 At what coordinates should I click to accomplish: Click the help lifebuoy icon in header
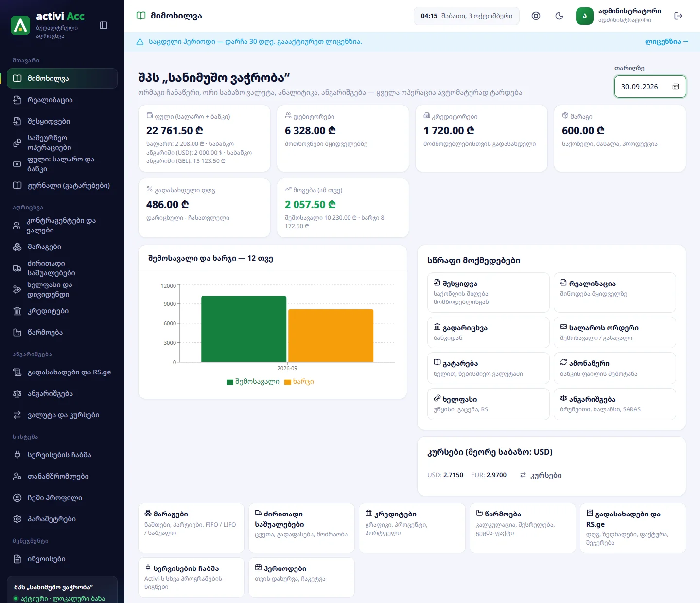tap(536, 16)
